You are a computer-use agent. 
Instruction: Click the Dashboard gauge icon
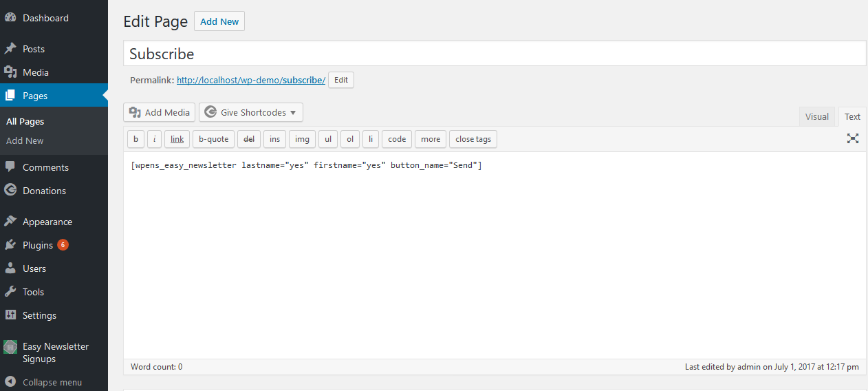[10, 18]
